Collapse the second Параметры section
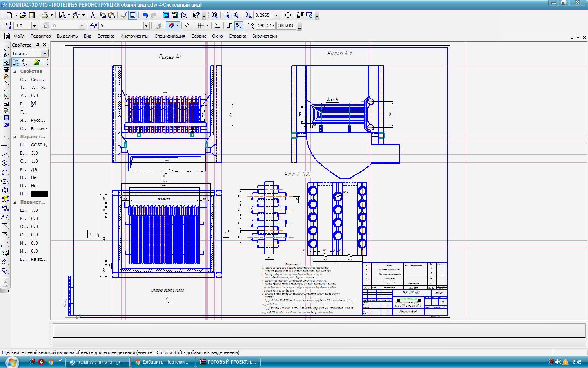This screenshot has width=588, height=368. tap(15, 202)
